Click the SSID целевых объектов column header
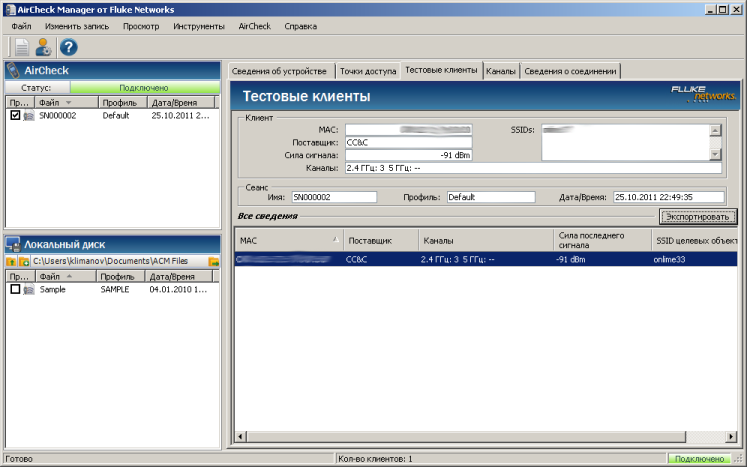The image size is (747, 467). [x=695, y=240]
